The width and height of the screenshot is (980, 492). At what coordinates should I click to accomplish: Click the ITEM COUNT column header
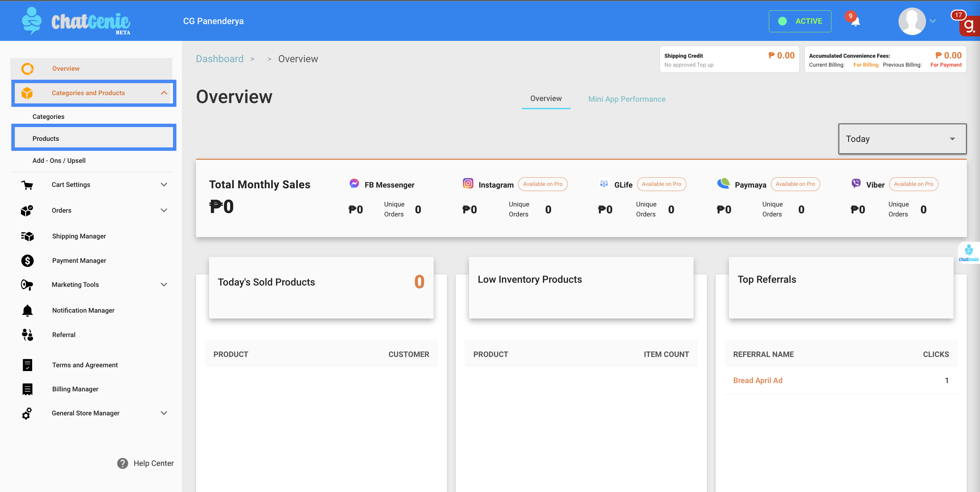pos(666,354)
